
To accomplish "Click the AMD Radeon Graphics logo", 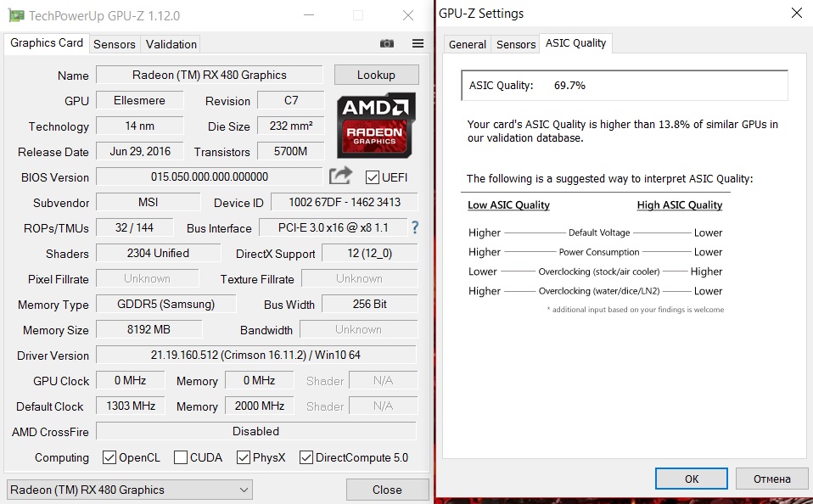I will [376, 126].
